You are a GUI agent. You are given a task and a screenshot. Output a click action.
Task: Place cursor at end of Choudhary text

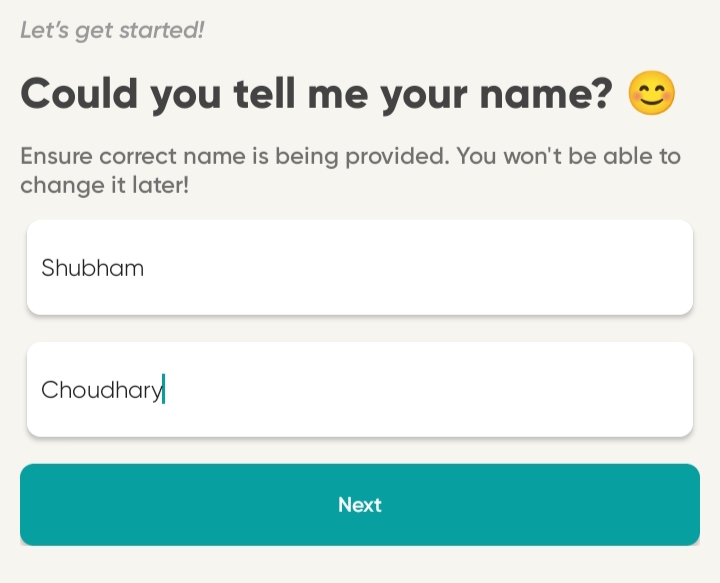coord(163,389)
